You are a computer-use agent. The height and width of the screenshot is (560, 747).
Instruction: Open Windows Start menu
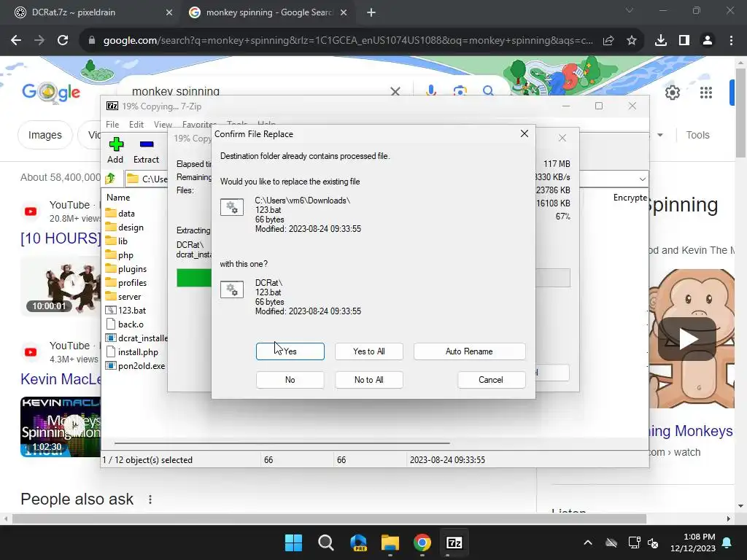[293, 542]
